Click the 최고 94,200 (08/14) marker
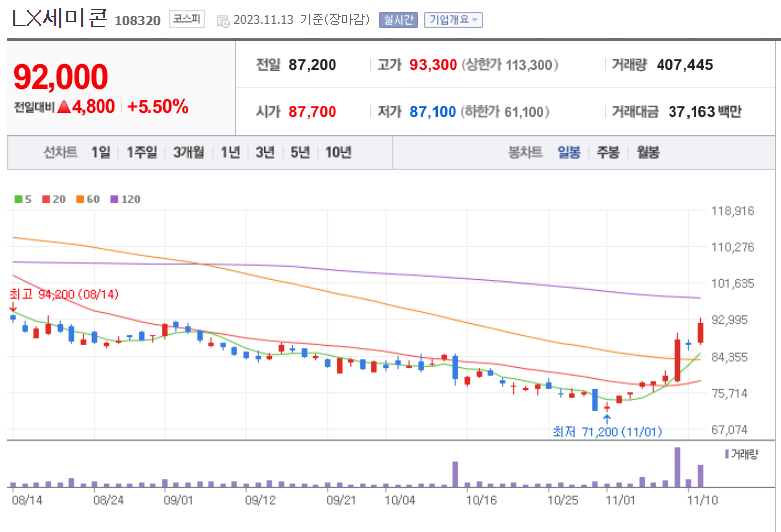 (64, 294)
